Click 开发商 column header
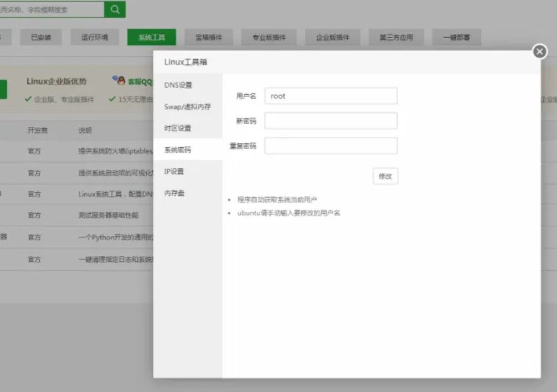This screenshot has width=557, height=392. tap(37, 130)
